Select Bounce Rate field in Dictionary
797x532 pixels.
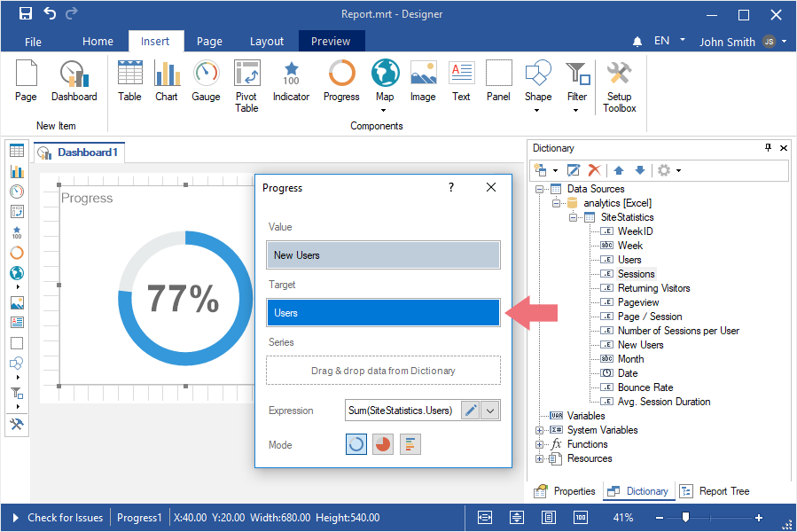645,387
